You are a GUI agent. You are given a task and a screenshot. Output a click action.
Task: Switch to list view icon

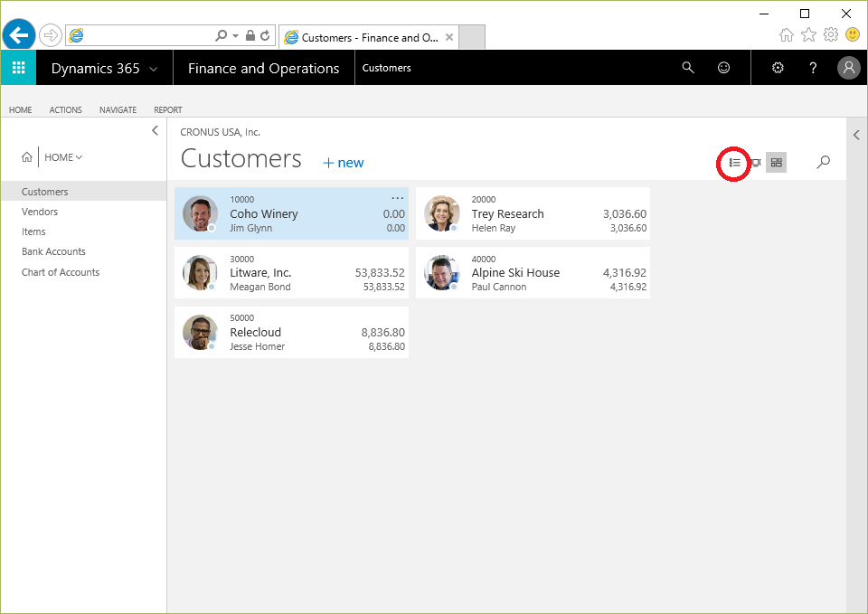point(734,162)
